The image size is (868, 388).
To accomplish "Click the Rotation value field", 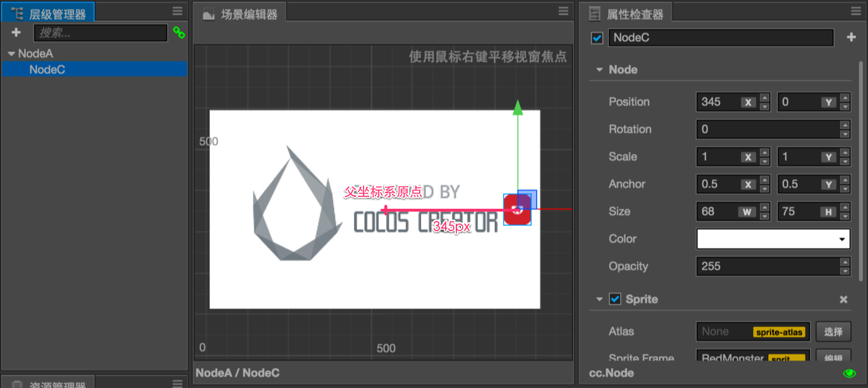I will point(768,129).
